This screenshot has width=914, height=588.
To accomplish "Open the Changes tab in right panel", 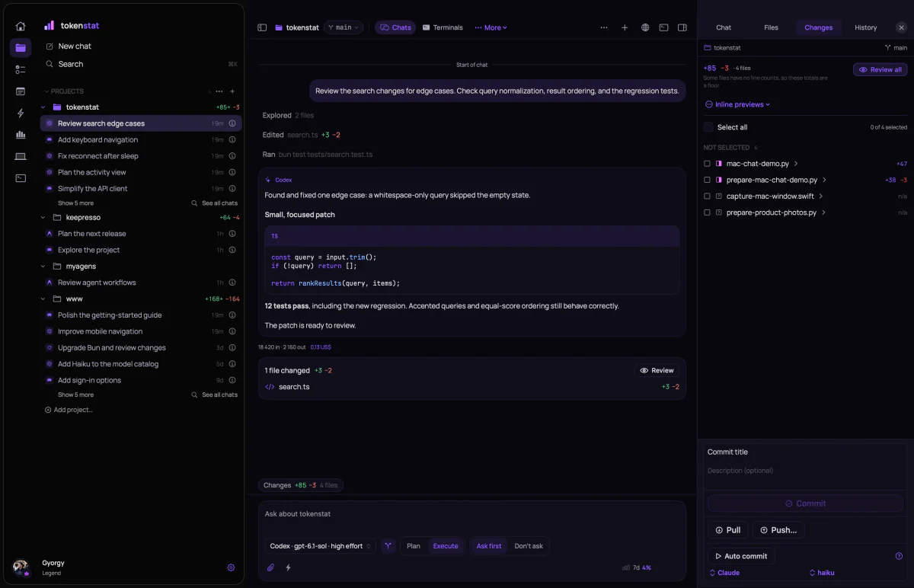I will [818, 27].
